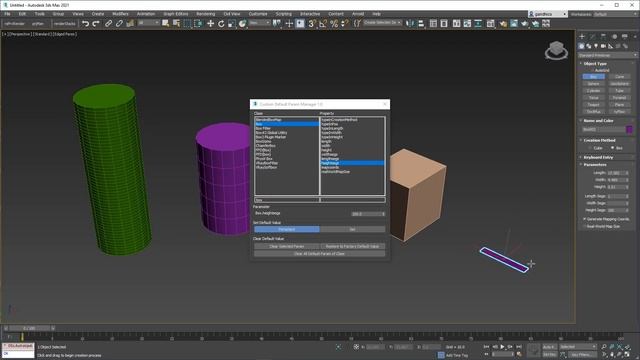
Task: Open the reference coordinate View dropdown
Action: click(x=260, y=23)
